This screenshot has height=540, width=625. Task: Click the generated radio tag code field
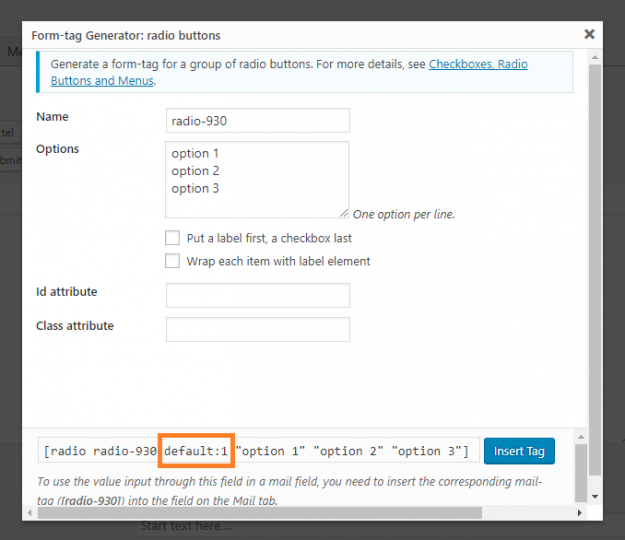coord(258,451)
